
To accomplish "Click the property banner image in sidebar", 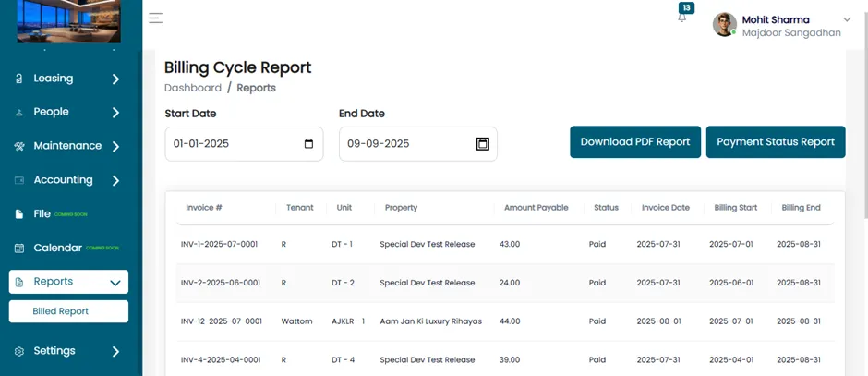I will click(68, 21).
